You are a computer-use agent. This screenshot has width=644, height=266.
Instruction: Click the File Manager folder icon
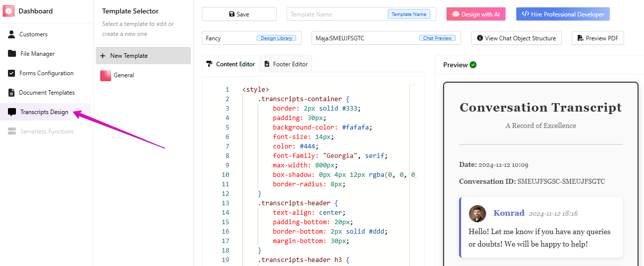(12, 54)
